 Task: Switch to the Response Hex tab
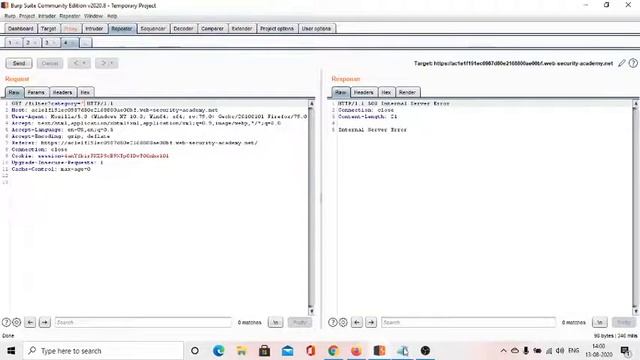pyautogui.click(x=386, y=92)
